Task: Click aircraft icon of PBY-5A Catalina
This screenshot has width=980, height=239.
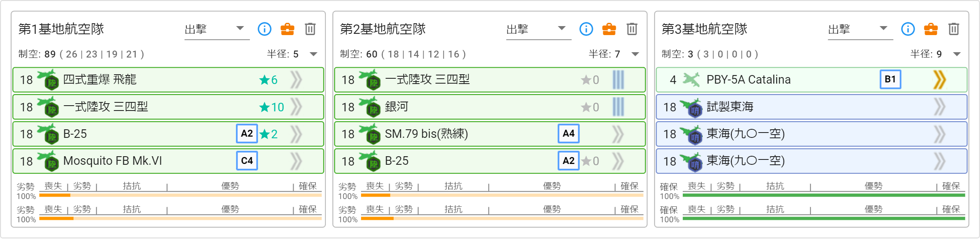Action: [x=691, y=80]
